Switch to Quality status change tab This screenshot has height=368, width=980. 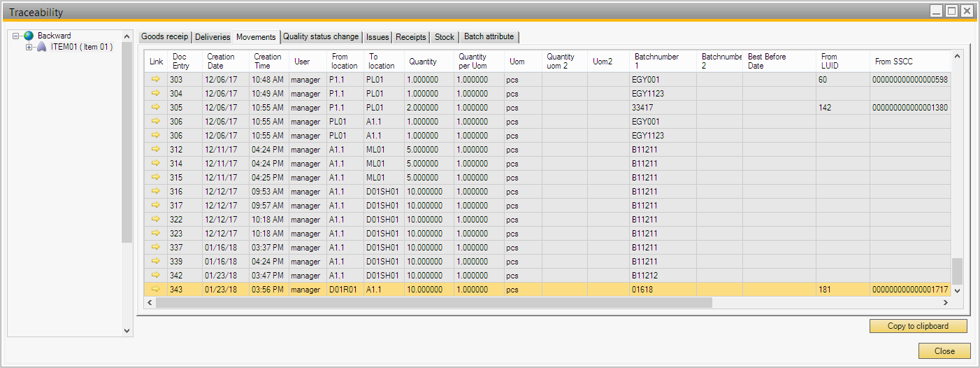pyautogui.click(x=321, y=37)
